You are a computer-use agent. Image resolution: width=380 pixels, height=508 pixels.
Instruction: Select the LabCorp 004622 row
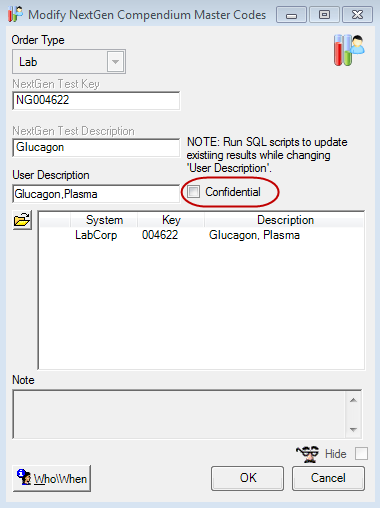201,235
